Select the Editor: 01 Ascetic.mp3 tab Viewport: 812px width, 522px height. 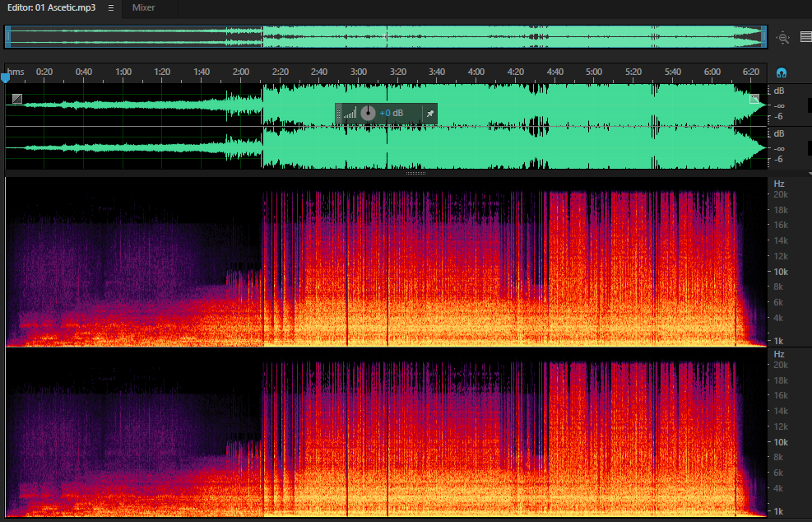coord(51,7)
